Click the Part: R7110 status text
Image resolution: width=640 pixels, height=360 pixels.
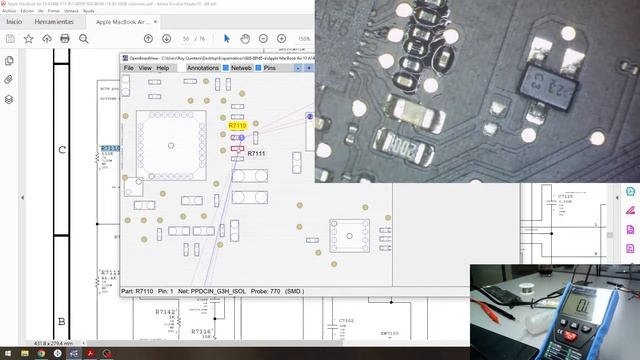tap(137, 291)
